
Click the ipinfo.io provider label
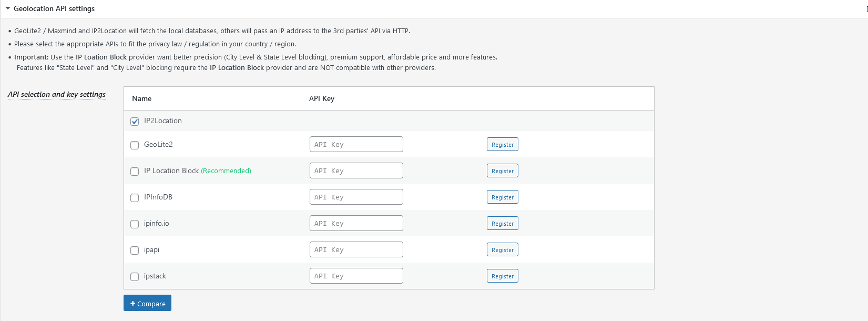[x=157, y=223]
